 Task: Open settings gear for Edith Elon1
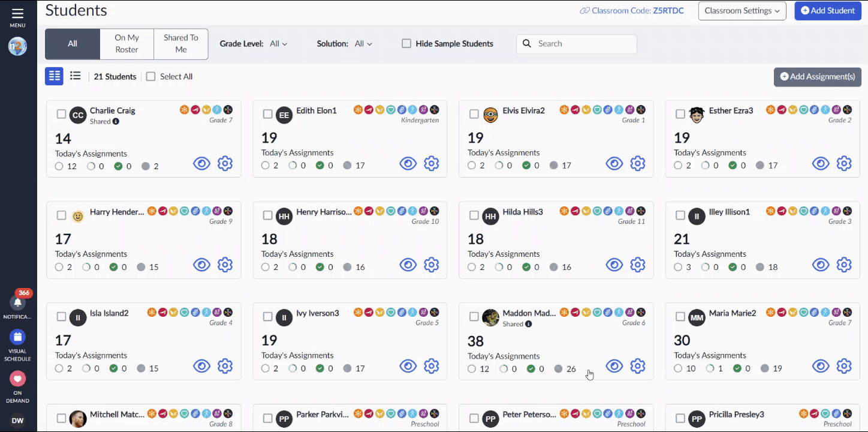[x=432, y=163]
